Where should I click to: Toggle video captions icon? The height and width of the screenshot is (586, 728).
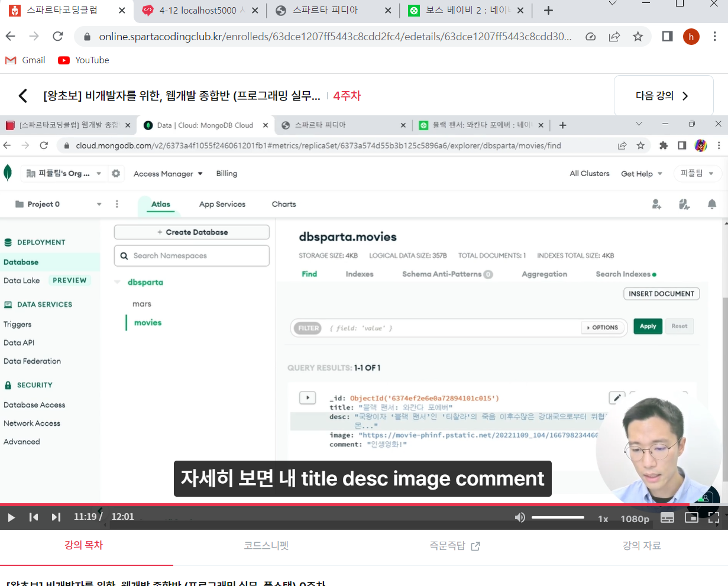(667, 518)
